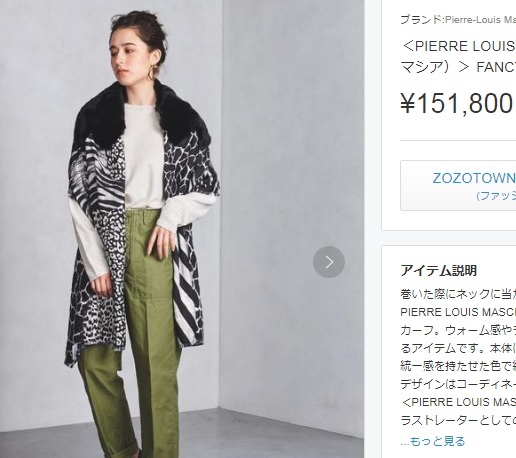Select the アイテム説明 section heading

pyautogui.click(x=439, y=270)
